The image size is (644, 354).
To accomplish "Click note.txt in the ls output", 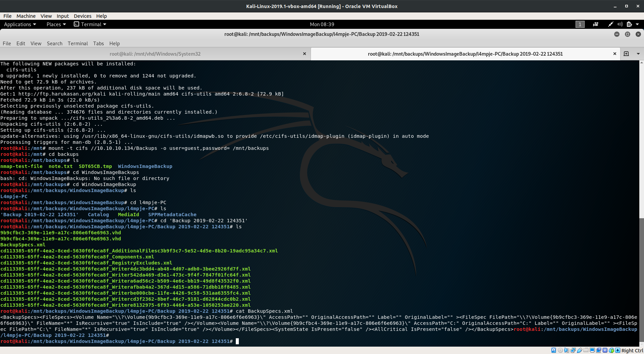I will coord(61,166).
